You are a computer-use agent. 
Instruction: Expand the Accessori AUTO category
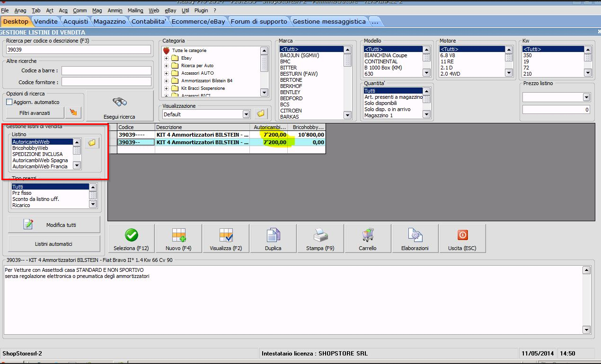[166, 73]
